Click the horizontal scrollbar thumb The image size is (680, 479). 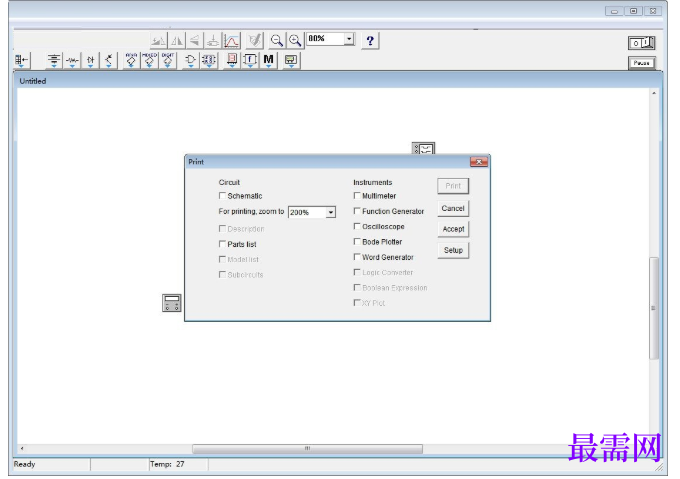[x=307, y=449]
